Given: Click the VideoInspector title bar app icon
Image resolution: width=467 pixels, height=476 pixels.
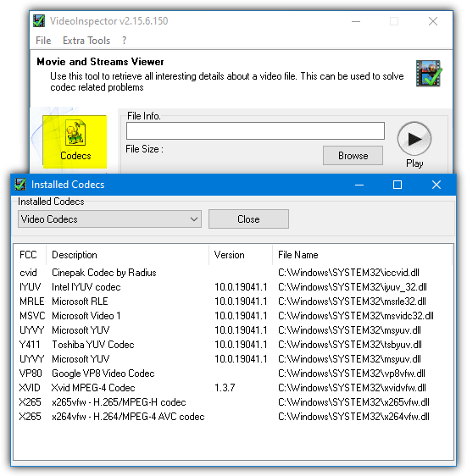Looking at the screenshot, I should pos(39,21).
